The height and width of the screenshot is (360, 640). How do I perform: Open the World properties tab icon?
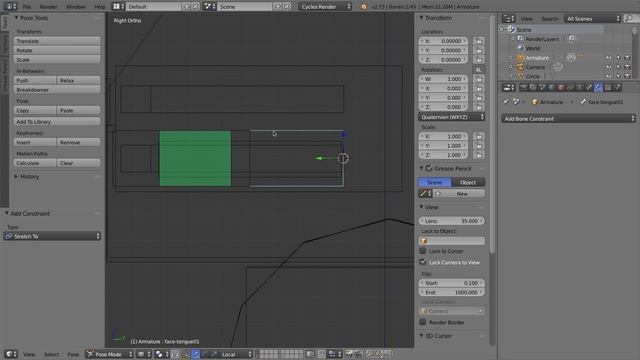point(552,87)
